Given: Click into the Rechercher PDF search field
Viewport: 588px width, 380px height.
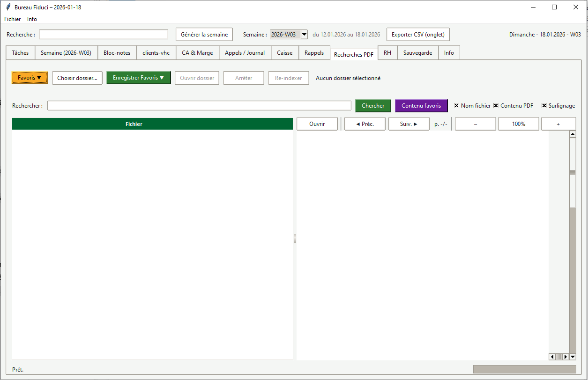Looking at the screenshot, I should (x=199, y=106).
